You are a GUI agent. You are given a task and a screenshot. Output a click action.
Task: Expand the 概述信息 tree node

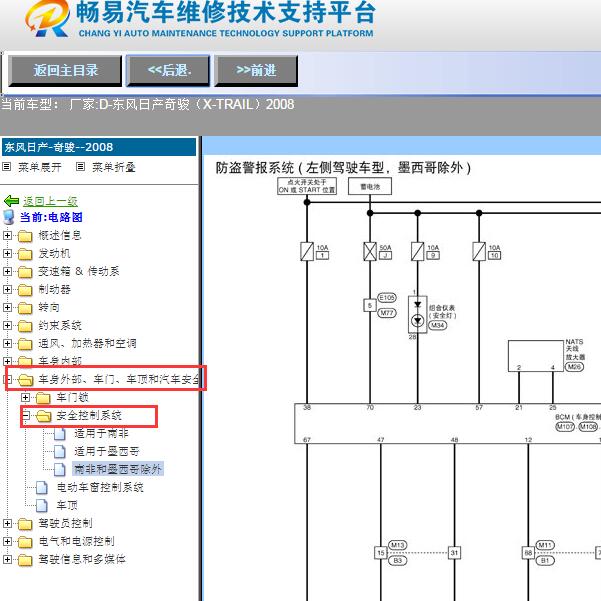point(7,235)
